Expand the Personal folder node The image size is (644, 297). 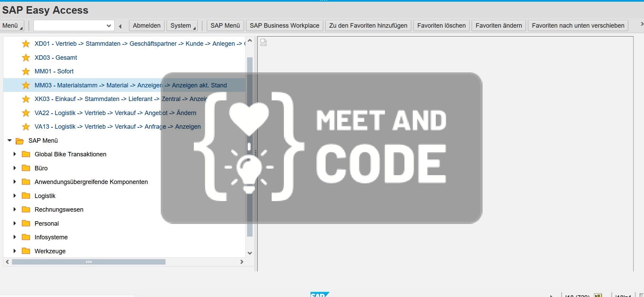[15, 223]
